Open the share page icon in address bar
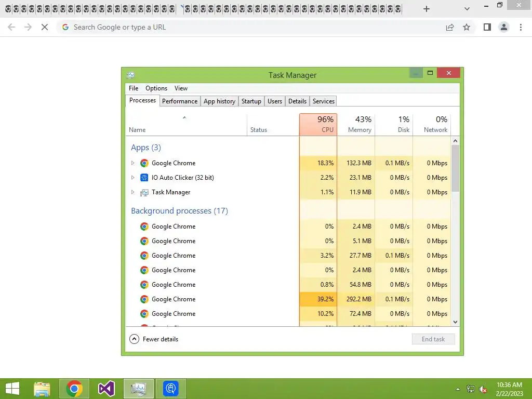The image size is (532, 399). tap(450, 27)
